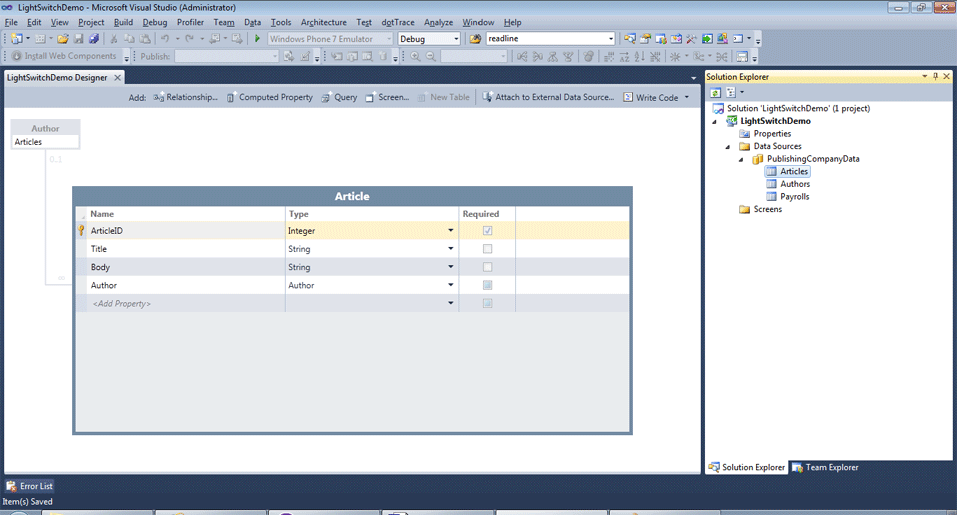
Task: Add a Relationship to the entity
Action: 186,97
